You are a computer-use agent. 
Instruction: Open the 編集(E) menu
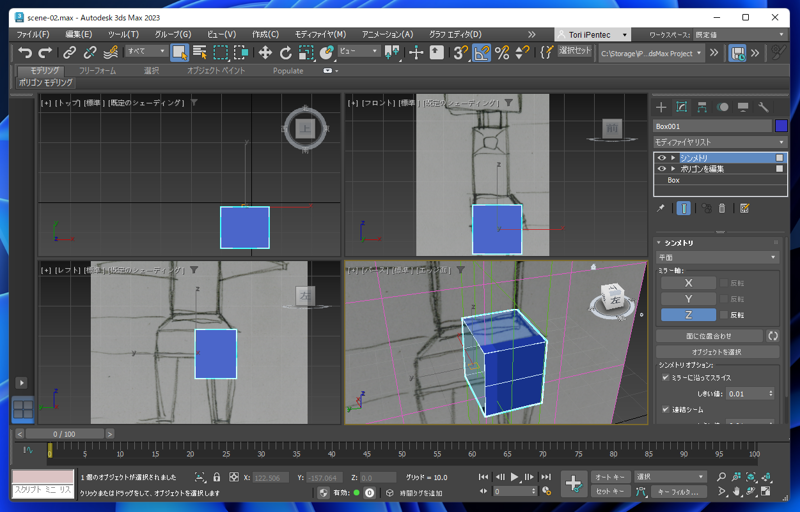[x=79, y=34]
